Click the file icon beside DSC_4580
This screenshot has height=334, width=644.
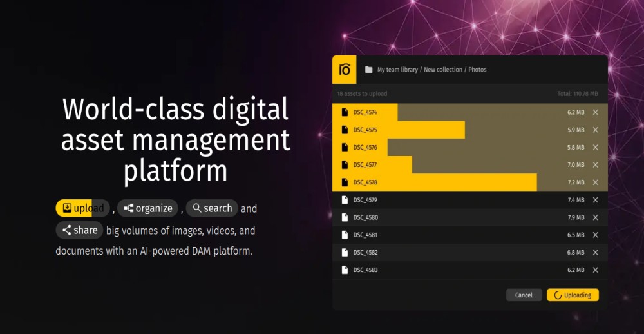point(345,218)
